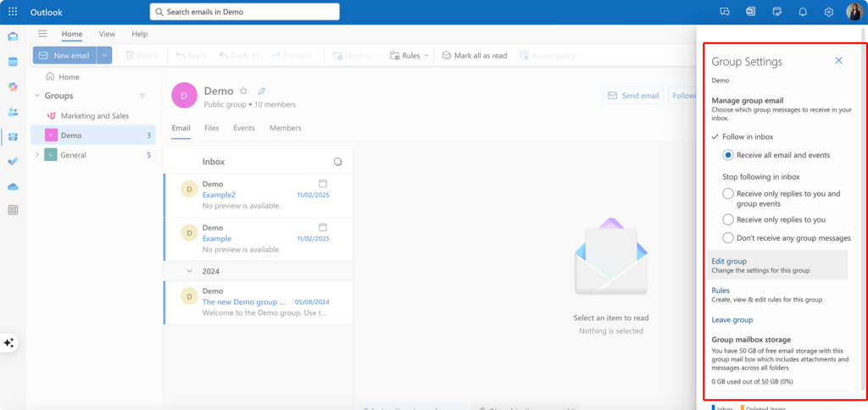Switch to the Home ribbon tab
The height and width of the screenshot is (410, 868).
click(72, 34)
